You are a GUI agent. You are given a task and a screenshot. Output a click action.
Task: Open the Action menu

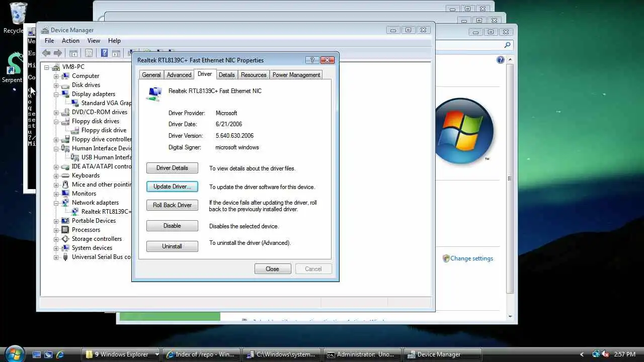click(x=70, y=41)
